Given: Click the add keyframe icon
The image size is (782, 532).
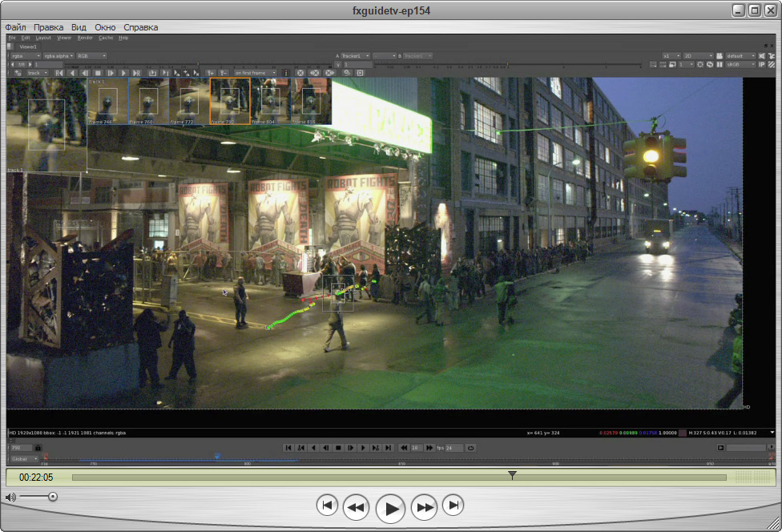Looking at the screenshot, I should coord(211,73).
